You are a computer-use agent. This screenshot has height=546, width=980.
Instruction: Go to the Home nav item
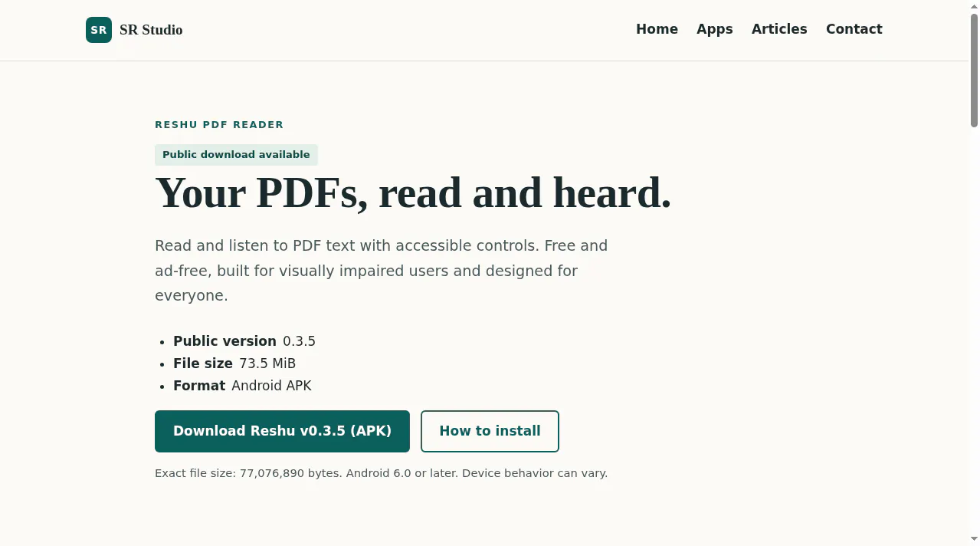click(x=657, y=29)
